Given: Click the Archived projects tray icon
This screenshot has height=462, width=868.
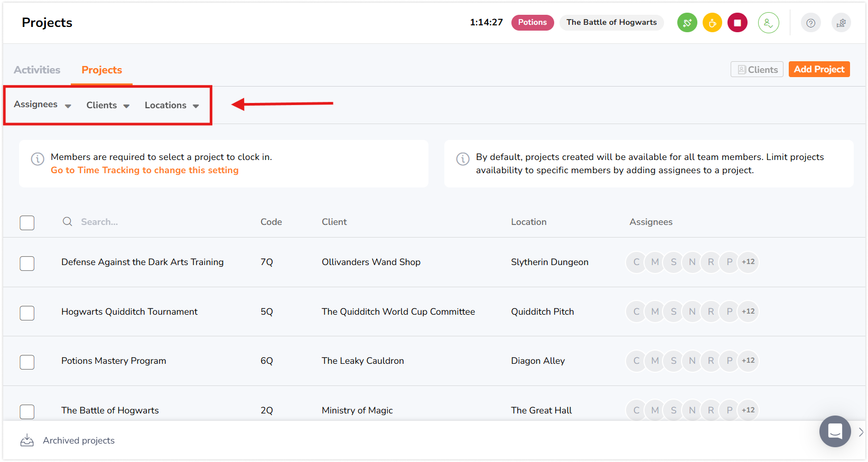Looking at the screenshot, I should (x=27, y=440).
